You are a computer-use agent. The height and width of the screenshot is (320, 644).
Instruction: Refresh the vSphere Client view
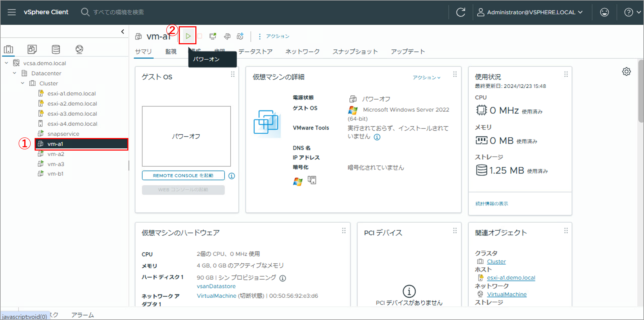coord(460,12)
